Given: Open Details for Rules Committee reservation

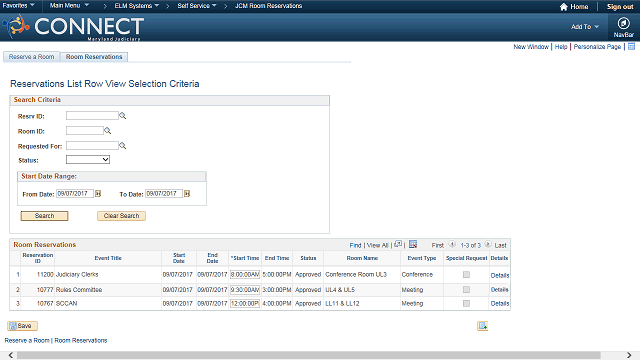Looking at the screenshot, I should pyautogui.click(x=500, y=289).
